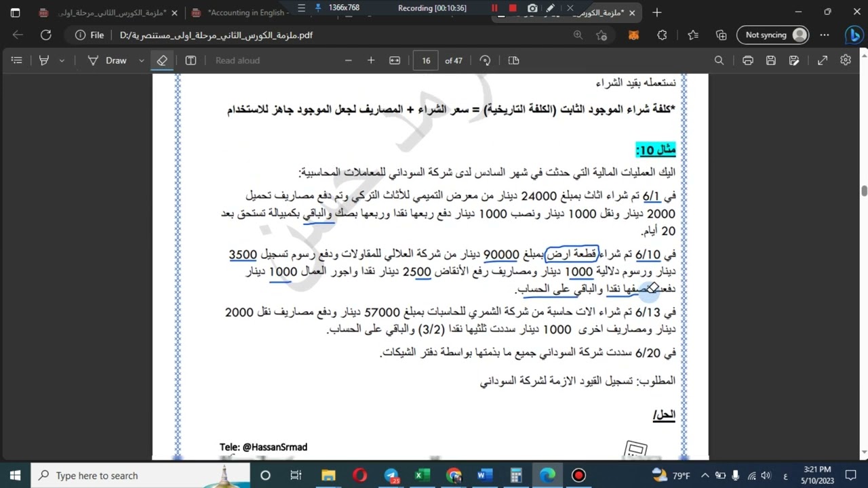This screenshot has height=488, width=868.
Task: Save the PDF with disk icon
Action: (771, 60)
